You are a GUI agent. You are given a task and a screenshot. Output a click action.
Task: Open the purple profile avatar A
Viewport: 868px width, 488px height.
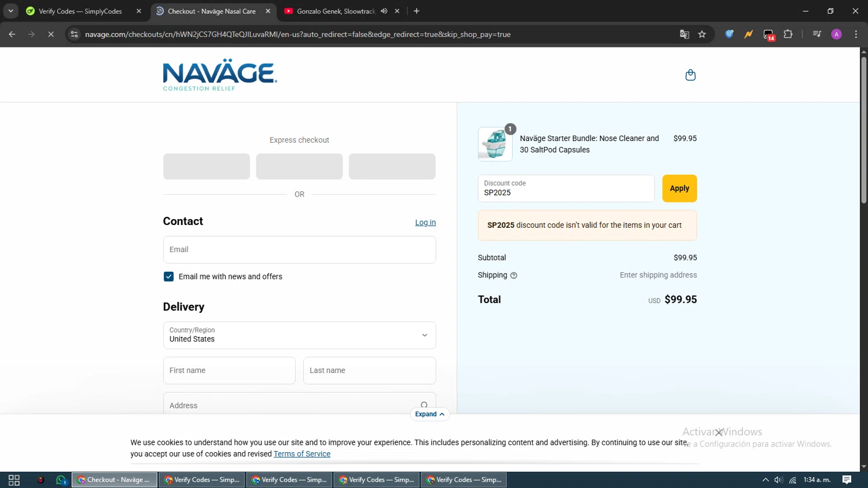point(837,35)
